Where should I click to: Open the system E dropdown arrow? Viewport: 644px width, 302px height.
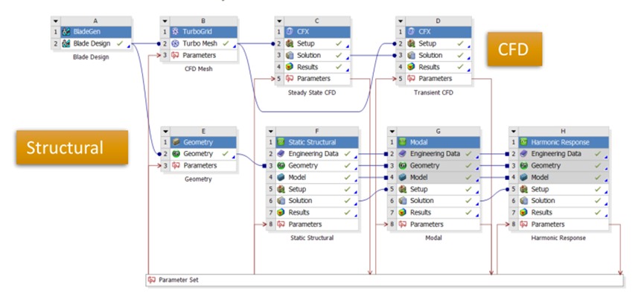(x=165, y=132)
